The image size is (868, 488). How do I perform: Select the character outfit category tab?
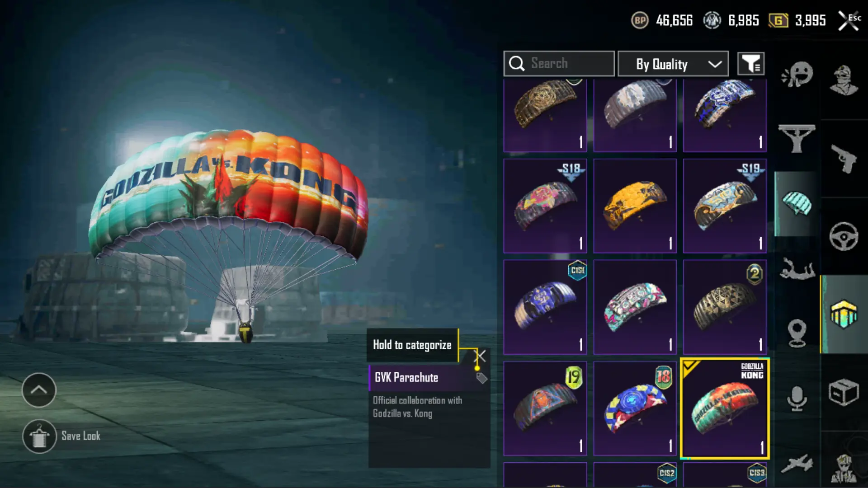[x=844, y=81]
